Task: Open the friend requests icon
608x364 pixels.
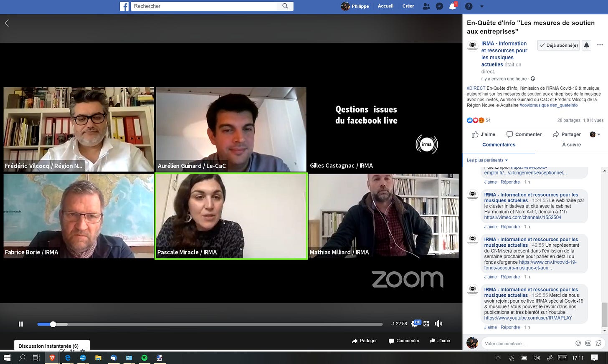Action: pos(426,6)
